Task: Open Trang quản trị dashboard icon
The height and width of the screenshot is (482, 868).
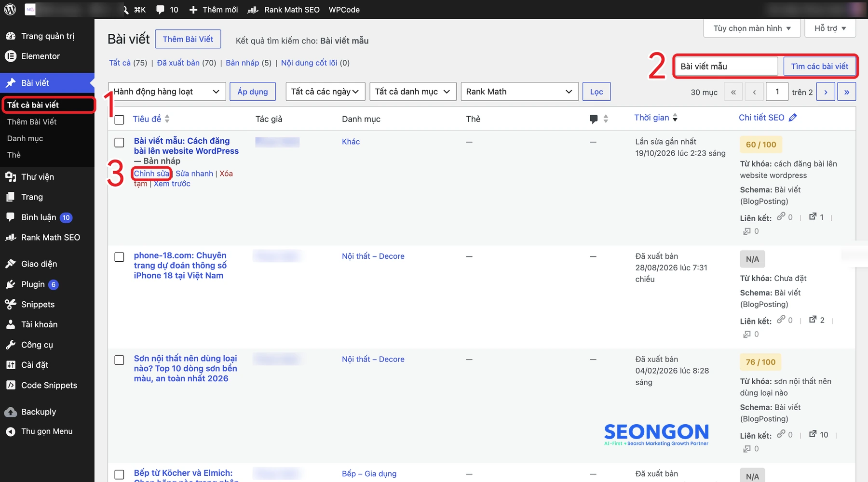Action: coord(10,36)
